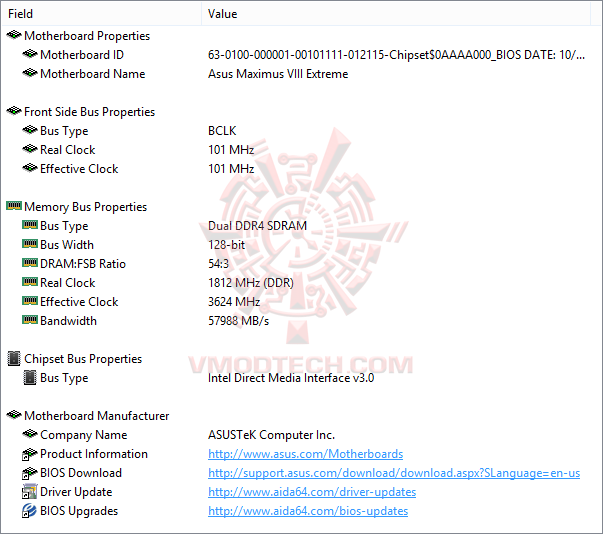Select the 'Motherboard ID' field label
The image size is (603, 534).
(82, 55)
